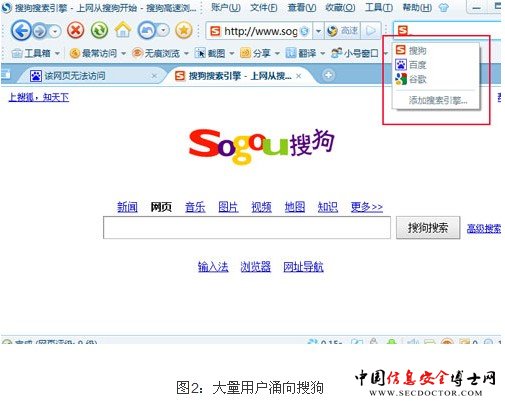505x401 pixels.
Task: Expand dropdown next to undo icon
Action: point(163,31)
